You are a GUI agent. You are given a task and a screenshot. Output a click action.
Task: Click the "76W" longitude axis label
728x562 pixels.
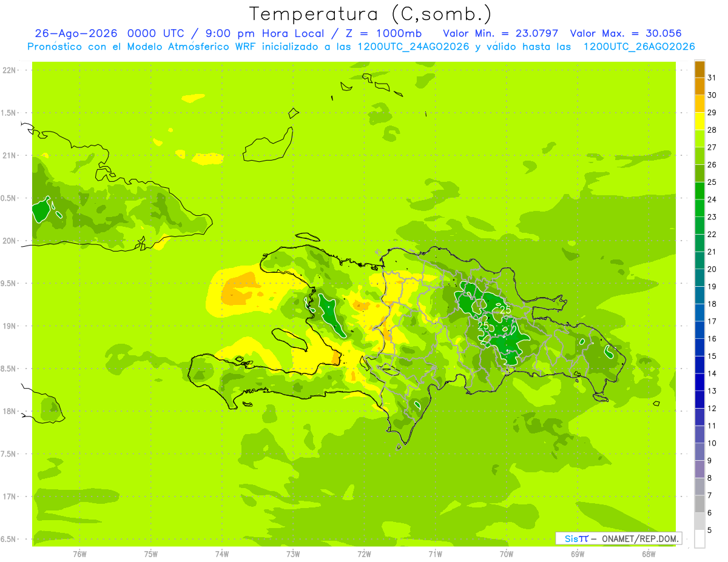pyautogui.click(x=79, y=554)
